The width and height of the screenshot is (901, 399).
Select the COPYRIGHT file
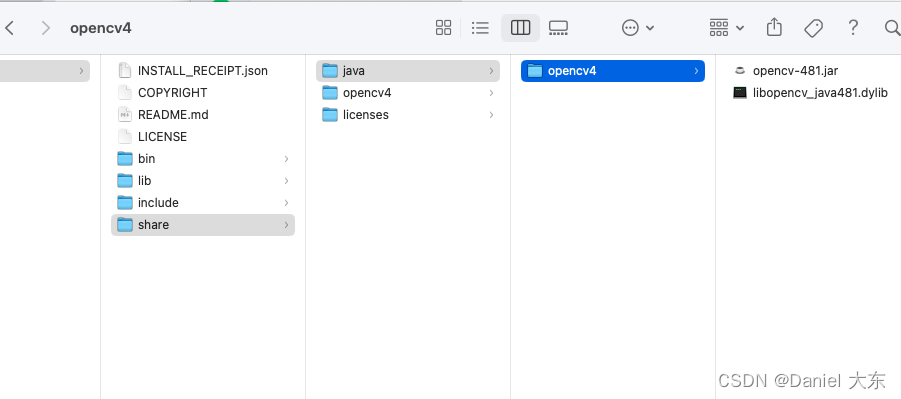(x=203, y=93)
